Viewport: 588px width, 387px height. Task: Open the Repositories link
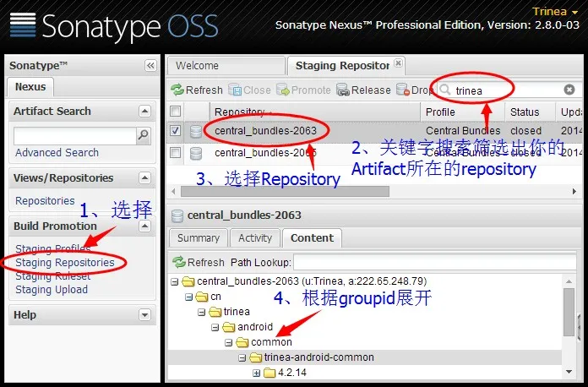[45, 200]
